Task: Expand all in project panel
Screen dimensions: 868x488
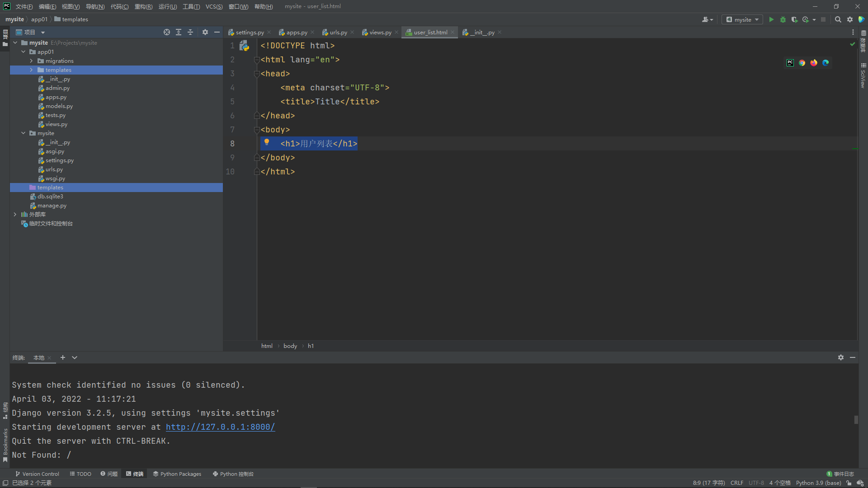Action: coord(179,32)
